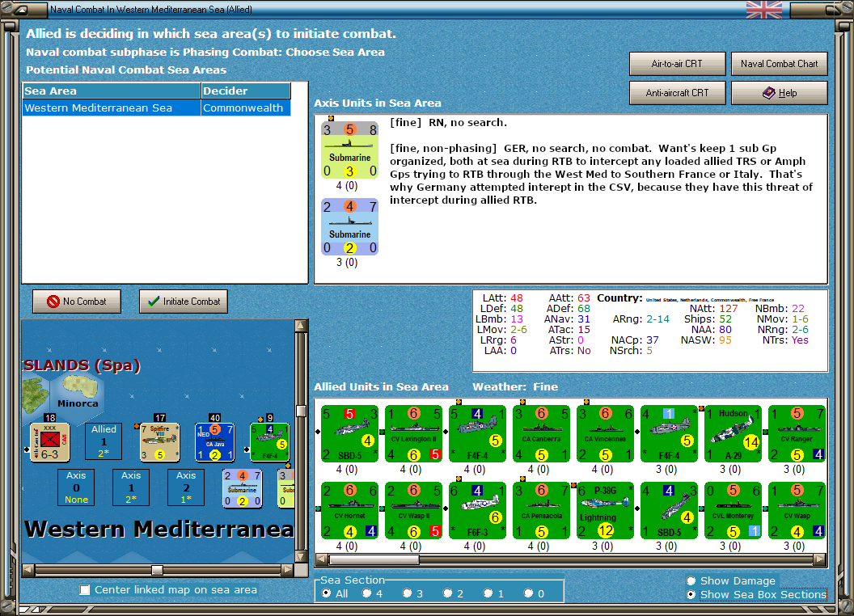Select Western Mediterranean Sea row in list
The width and height of the screenshot is (854, 616).
tap(156, 108)
